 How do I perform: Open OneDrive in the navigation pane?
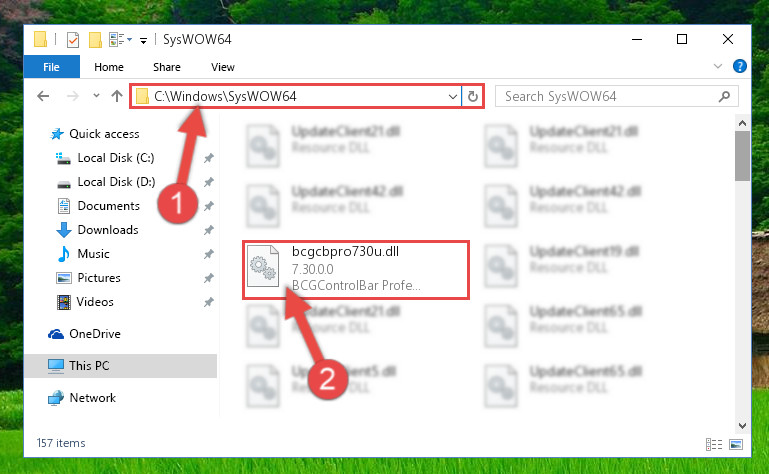(95, 334)
